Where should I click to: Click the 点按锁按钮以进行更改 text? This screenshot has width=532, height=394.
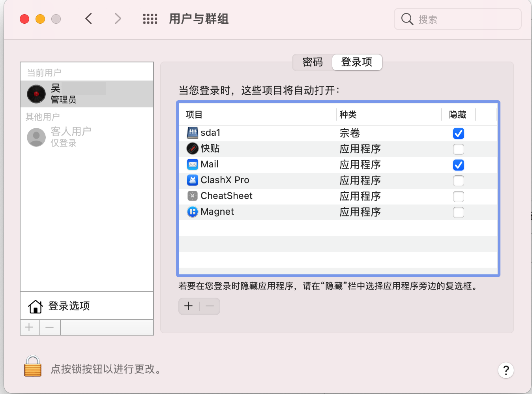[106, 369]
